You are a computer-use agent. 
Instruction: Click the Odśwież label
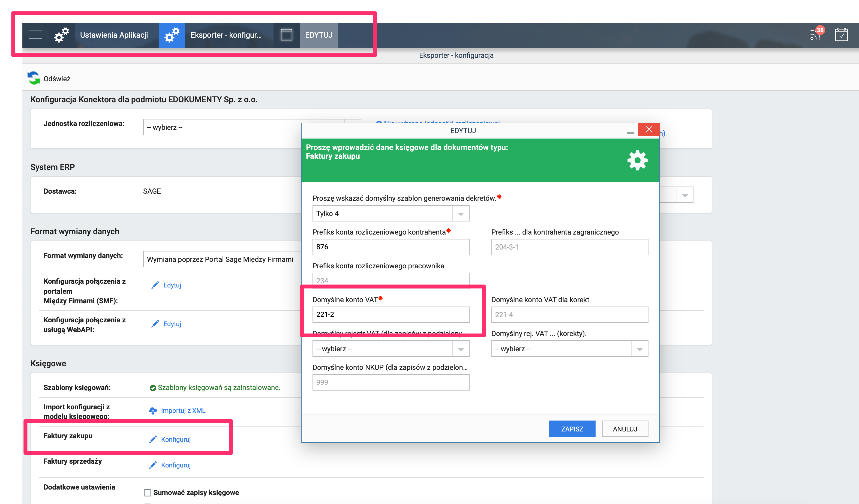pyautogui.click(x=57, y=79)
